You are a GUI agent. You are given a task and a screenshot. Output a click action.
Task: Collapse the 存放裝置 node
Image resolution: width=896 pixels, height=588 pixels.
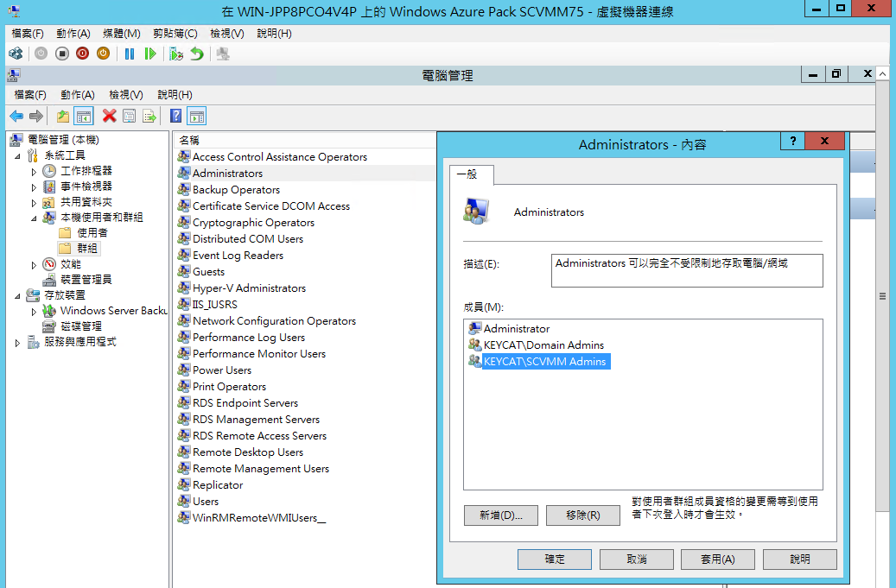pyautogui.click(x=17, y=295)
